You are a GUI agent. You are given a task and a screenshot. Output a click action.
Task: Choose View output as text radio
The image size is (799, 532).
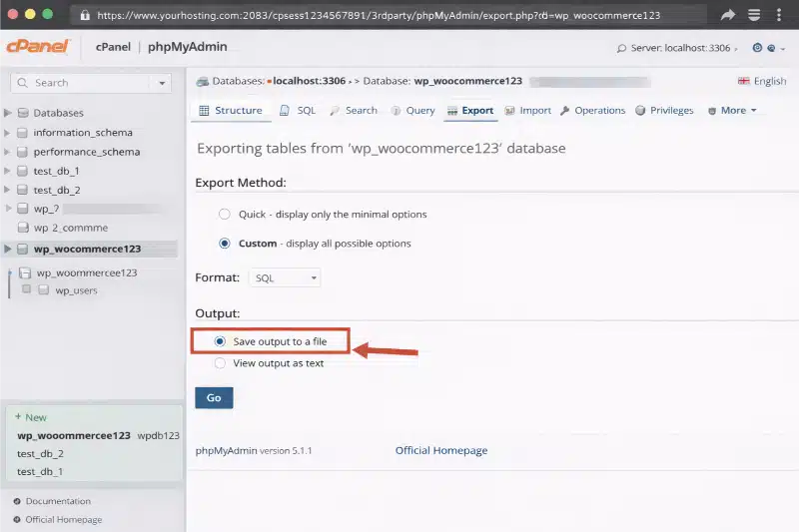pos(220,363)
